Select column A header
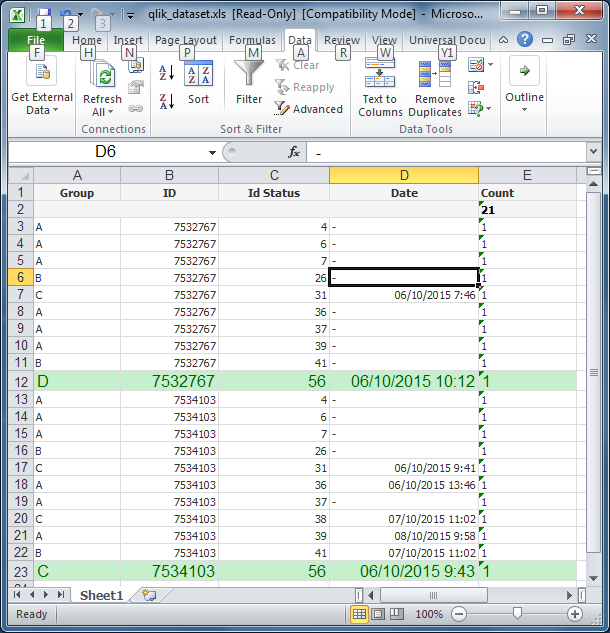 pyautogui.click(x=77, y=175)
